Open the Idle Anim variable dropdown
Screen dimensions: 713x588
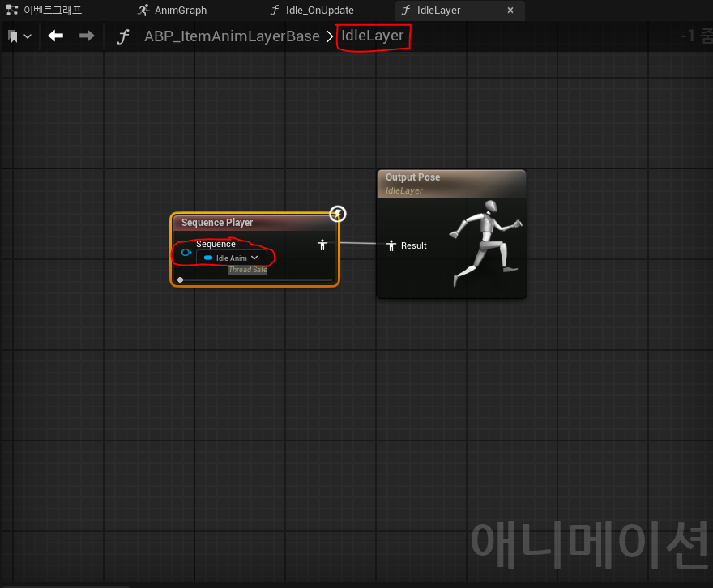(232, 258)
